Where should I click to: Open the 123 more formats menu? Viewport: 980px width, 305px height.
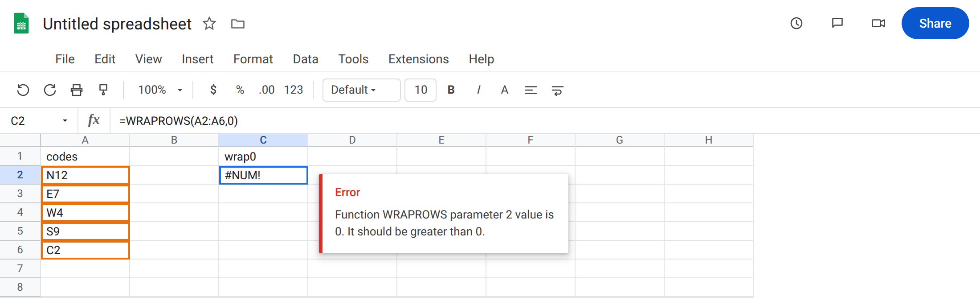click(294, 90)
